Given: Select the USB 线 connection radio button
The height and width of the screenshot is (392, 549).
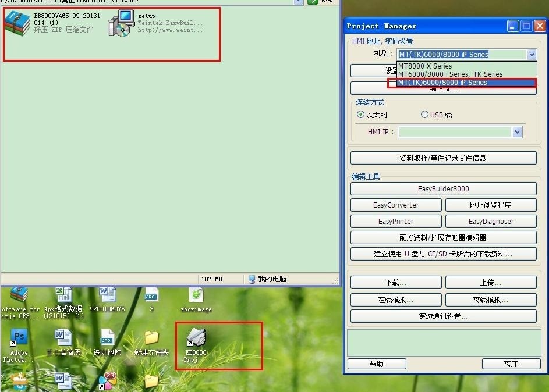Looking at the screenshot, I should coord(424,115).
